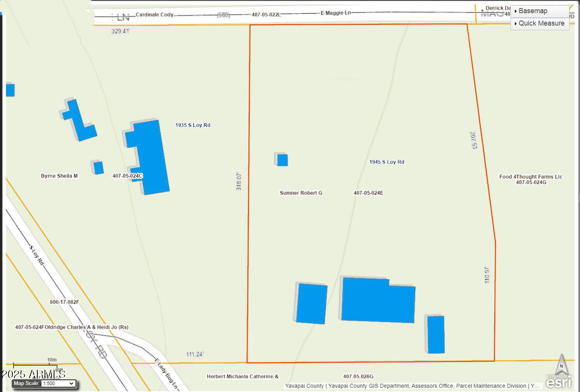Click the large blue building near the parcel bottom
This screenshot has height=392, width=580.
click(375, 300)
